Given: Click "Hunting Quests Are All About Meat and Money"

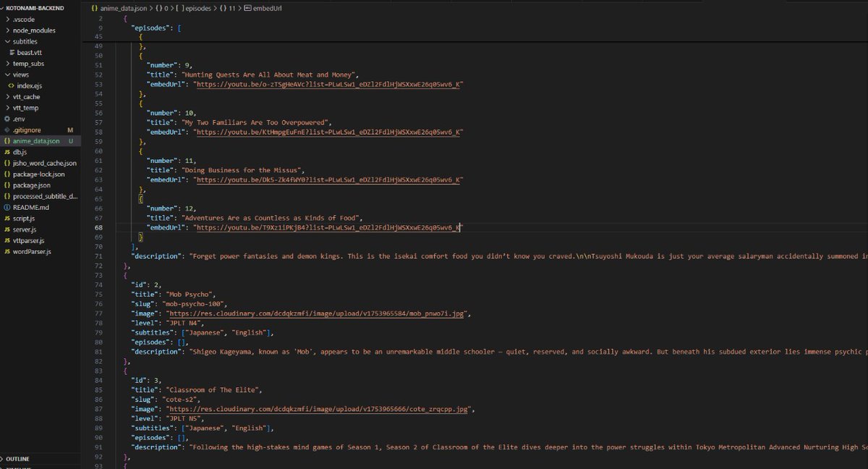Looking at the screenshot, I should click(x=269, y=75).
